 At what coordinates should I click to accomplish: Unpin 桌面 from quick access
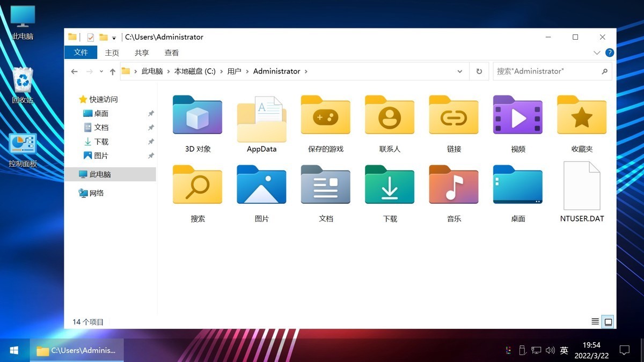point(151,113)
